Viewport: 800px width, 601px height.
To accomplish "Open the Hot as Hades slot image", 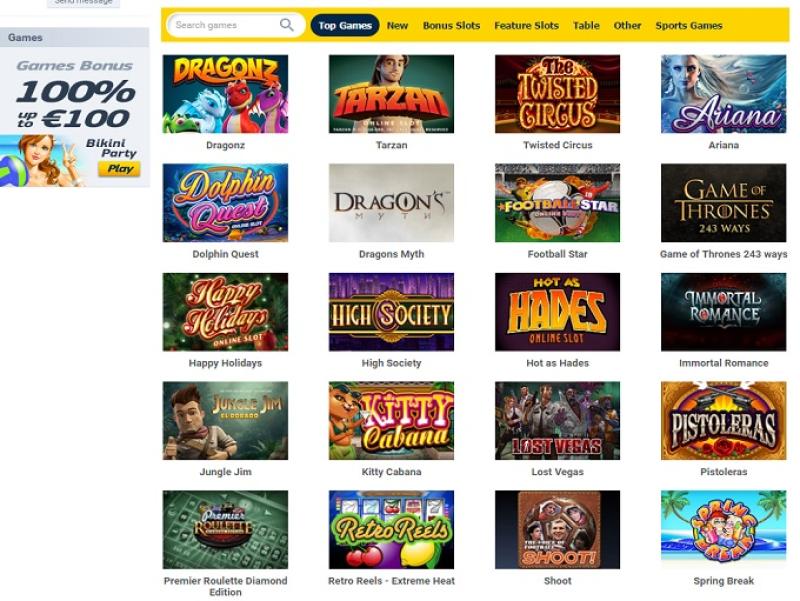I will tap(557, 312).
